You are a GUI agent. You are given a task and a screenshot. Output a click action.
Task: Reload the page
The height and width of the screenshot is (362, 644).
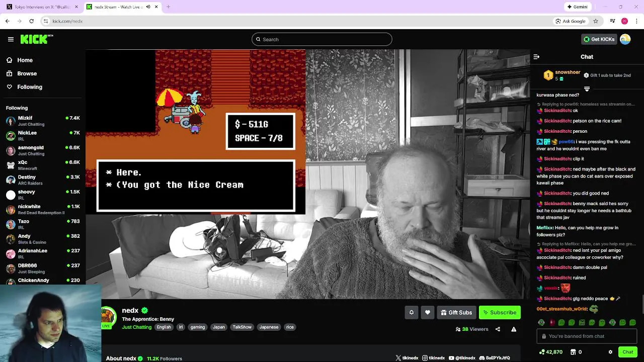pyautogui.click(x=31, y=21)
